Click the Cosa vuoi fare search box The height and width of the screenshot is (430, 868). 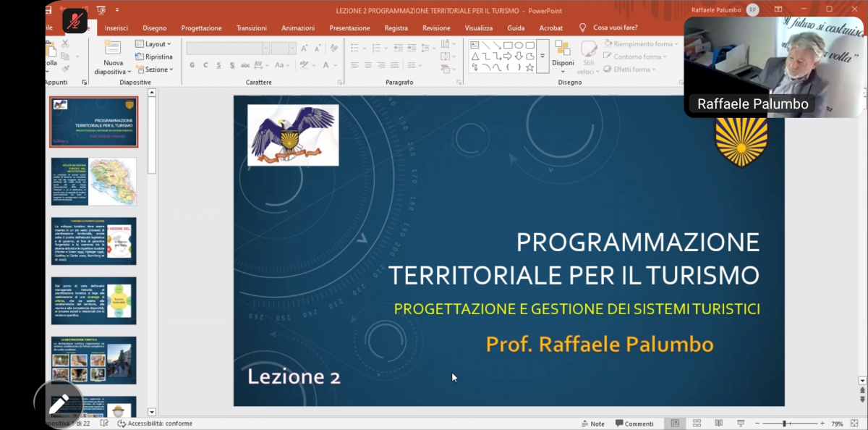[615, 28]
